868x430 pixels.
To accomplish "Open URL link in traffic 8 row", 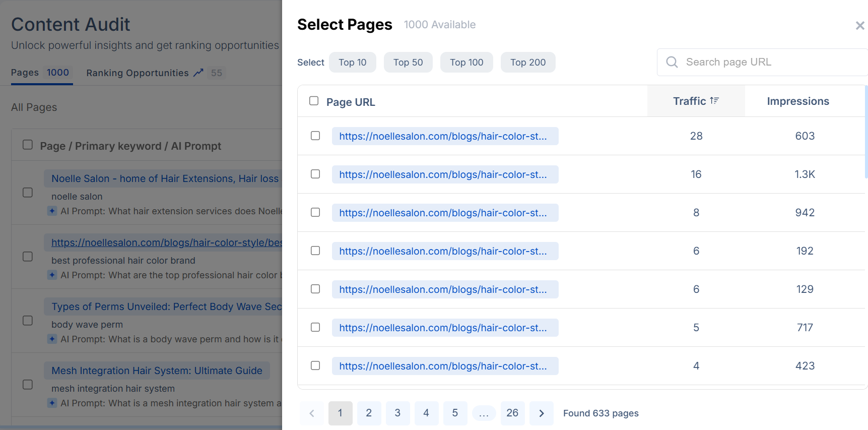I will (445, 213).
